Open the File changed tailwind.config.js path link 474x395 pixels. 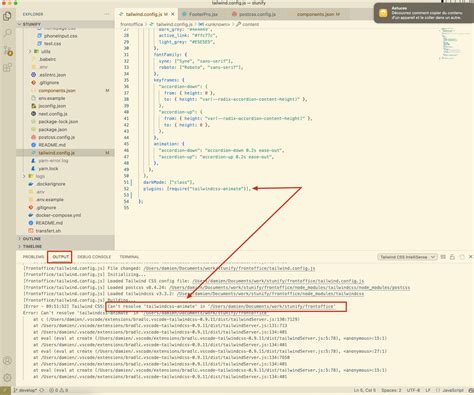pos(229,268)
